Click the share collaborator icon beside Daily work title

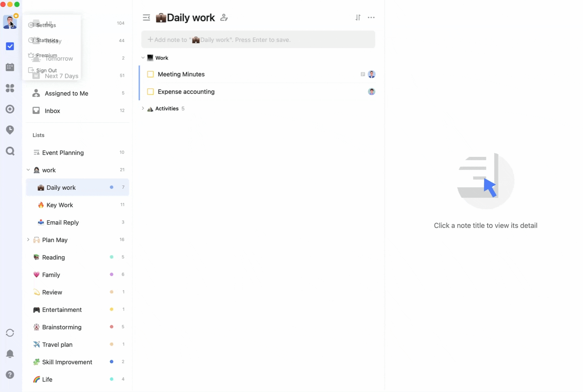pos(224,17)
